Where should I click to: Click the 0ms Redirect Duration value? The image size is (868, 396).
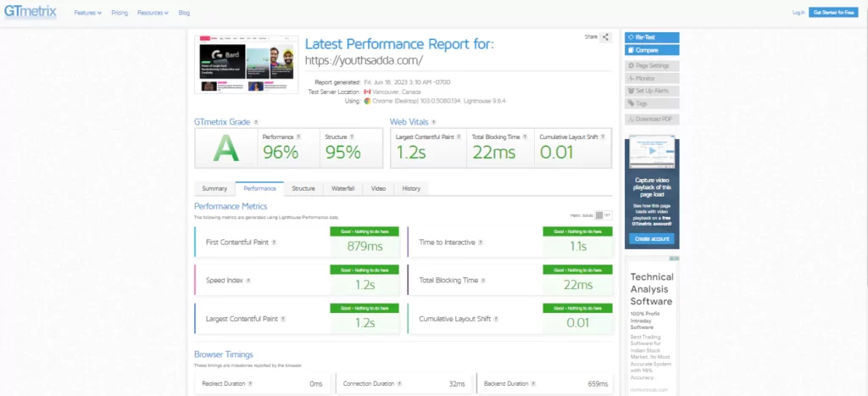click(316, 384)
